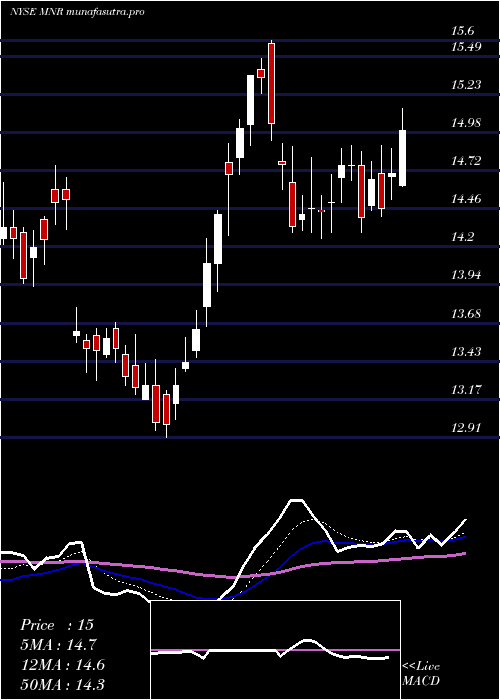Screen dimensions: 500x700
Task: Select the 14.98 price axis label
Action: coord(466,122)
